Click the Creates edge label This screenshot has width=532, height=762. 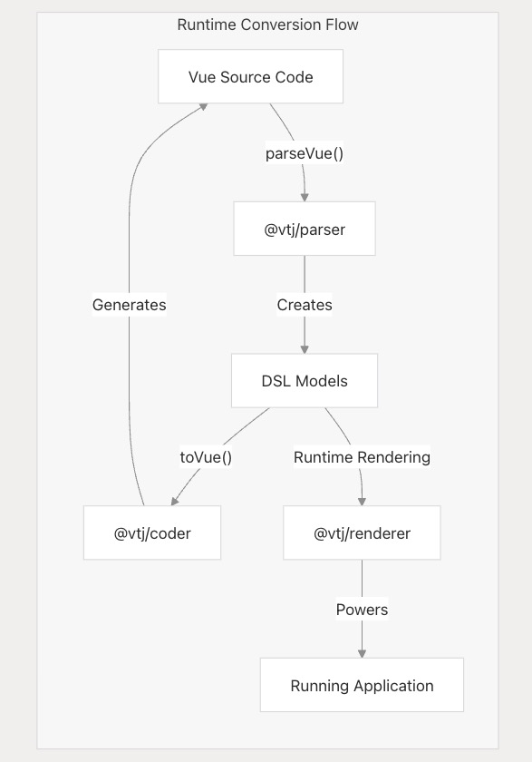[x=305, y=305]
